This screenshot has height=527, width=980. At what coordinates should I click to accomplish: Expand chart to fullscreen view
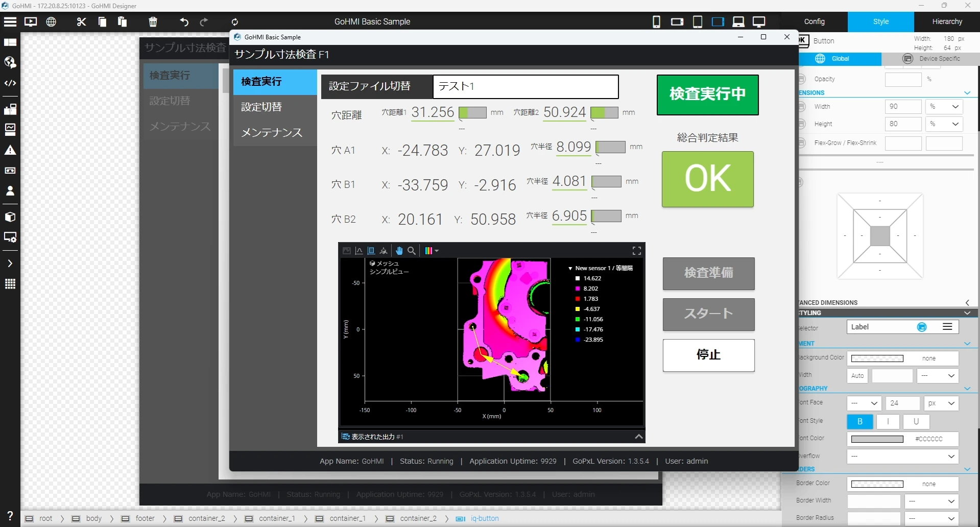(x=636, y=251)
